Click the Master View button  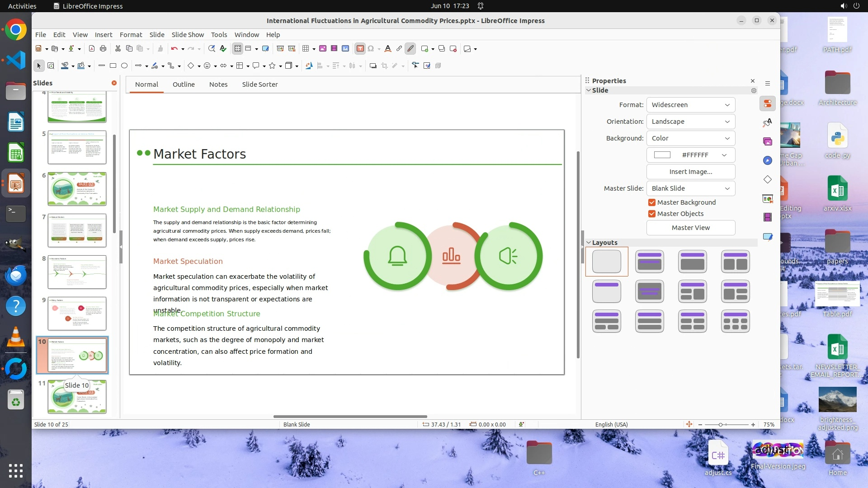pos(690,228)
